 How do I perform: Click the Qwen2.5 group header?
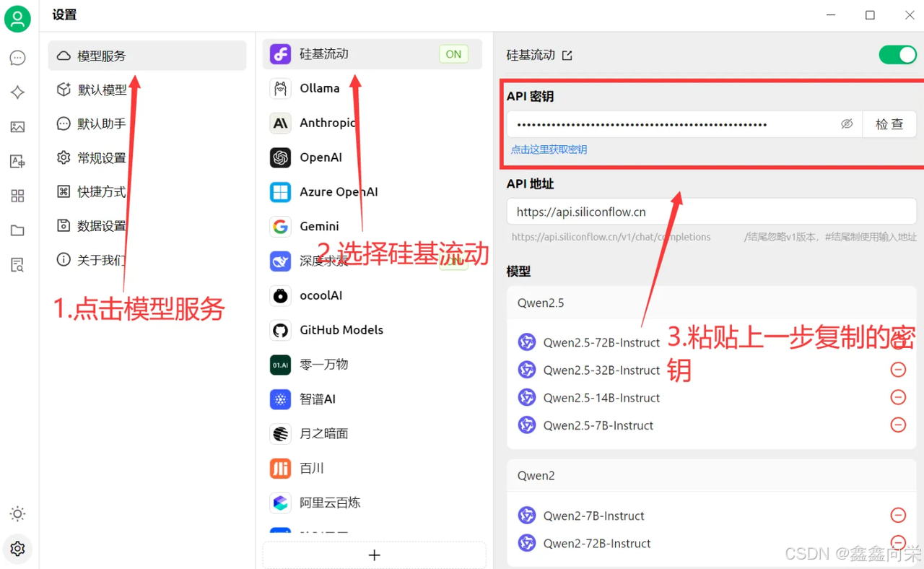[x=712, y=303]
